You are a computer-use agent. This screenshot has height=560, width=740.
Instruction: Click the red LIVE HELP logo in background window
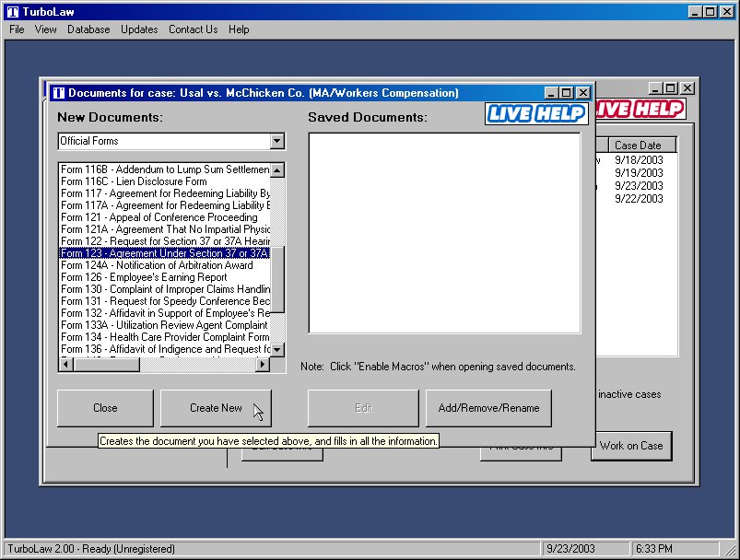click(x=640, y=109)
